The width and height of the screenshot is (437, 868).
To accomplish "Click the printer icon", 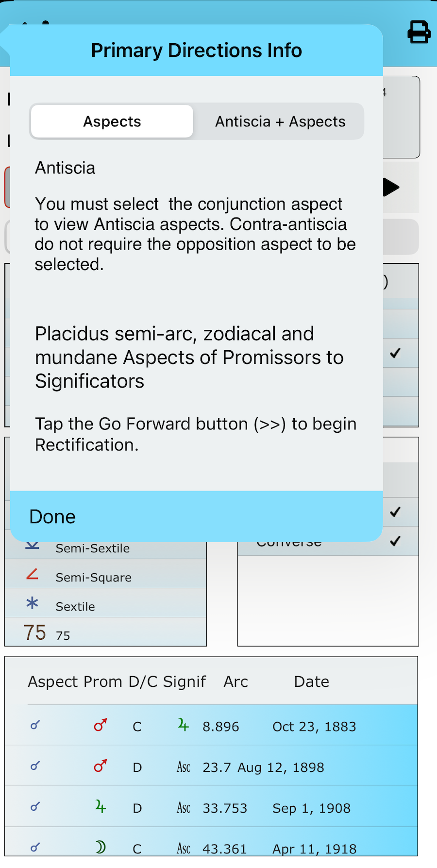I will point(419,32).
